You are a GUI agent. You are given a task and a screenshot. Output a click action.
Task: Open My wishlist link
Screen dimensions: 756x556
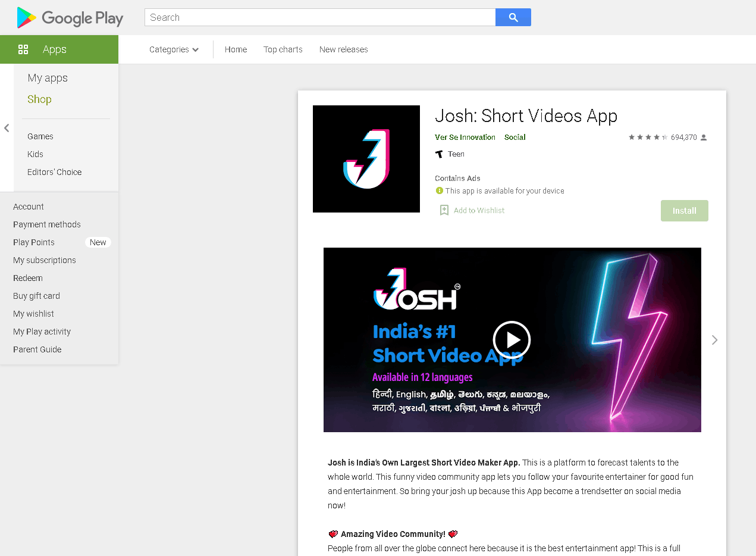click(33, 314)
